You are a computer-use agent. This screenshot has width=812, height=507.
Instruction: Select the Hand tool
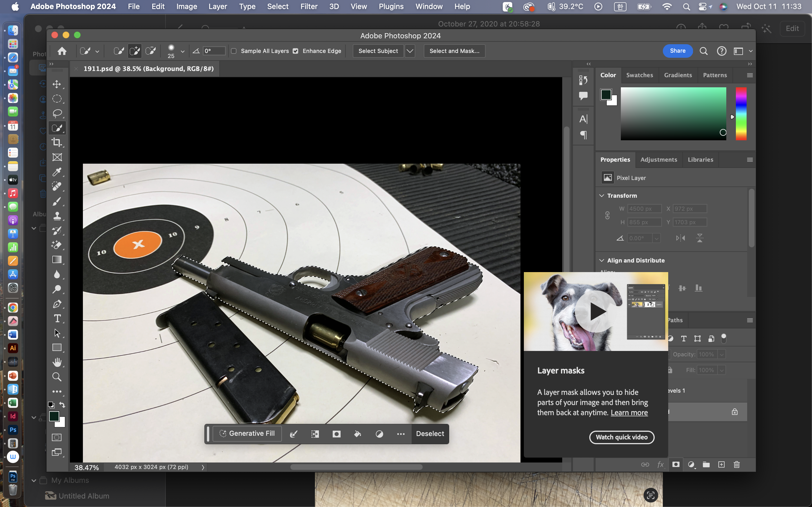click(57, 362)
